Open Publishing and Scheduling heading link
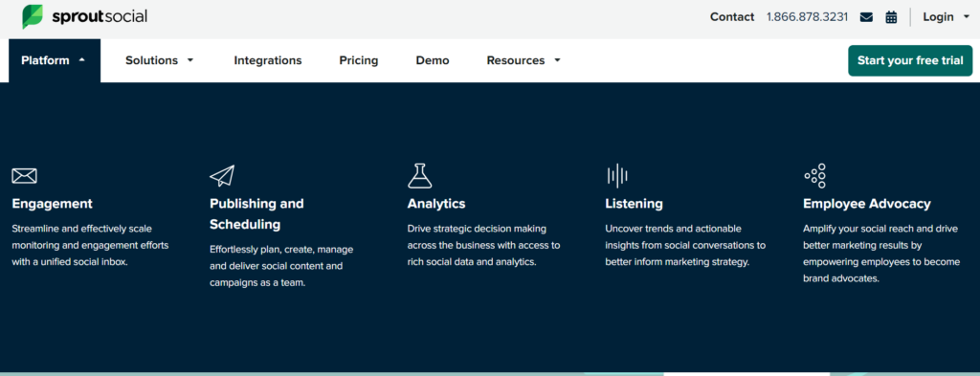The width and height of the screenshot is (980, 376). (256, 213)
